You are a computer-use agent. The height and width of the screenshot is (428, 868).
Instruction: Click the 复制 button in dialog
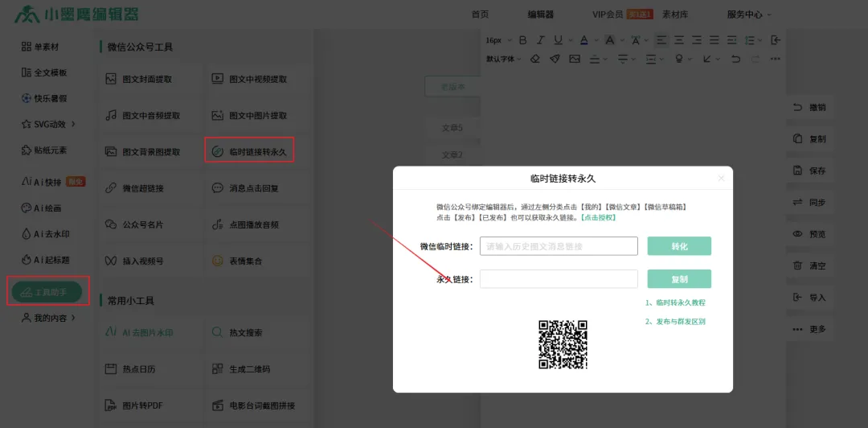(x=679, y=279)
